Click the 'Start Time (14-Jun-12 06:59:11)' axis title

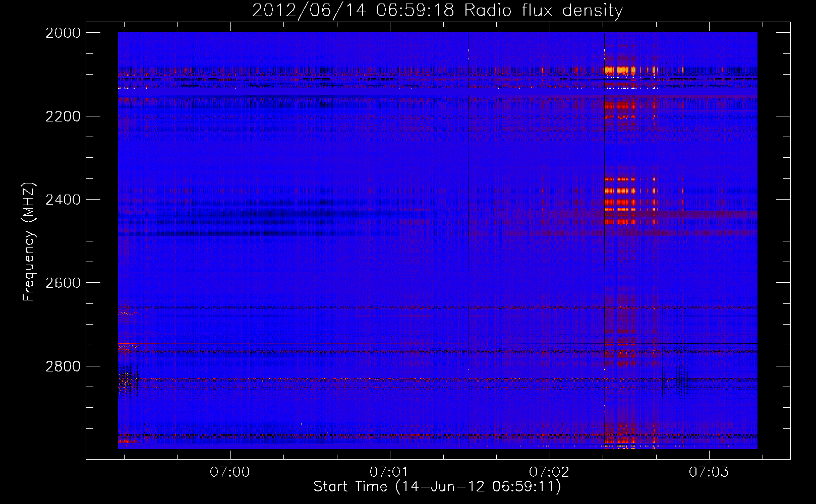pyautogui.click(x=437, y=487)
